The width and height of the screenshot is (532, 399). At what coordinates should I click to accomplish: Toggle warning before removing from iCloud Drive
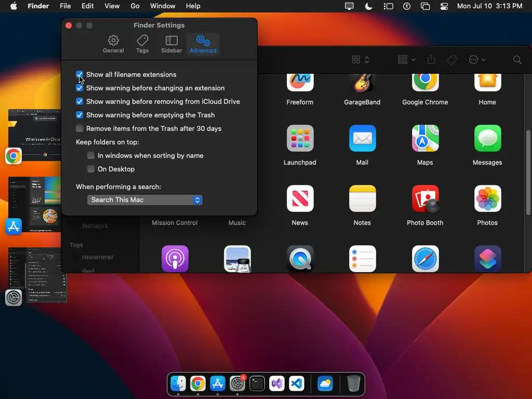point(79,101)
